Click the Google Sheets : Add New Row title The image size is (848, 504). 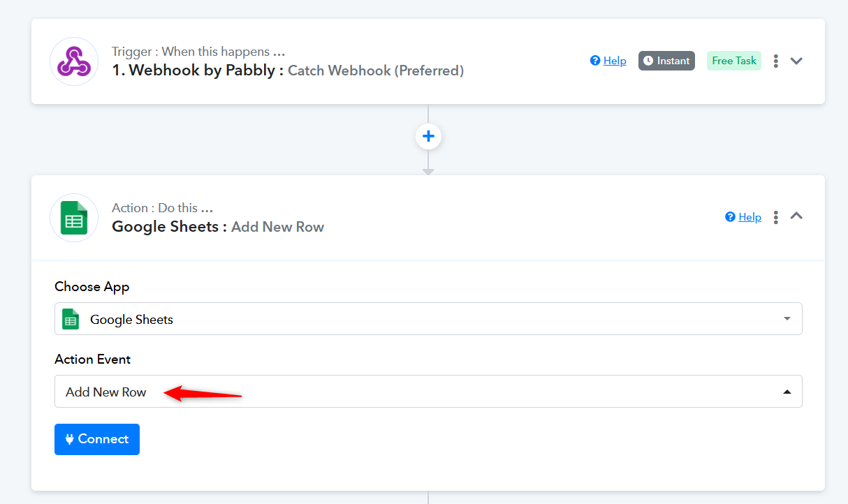tap(218, 226)
